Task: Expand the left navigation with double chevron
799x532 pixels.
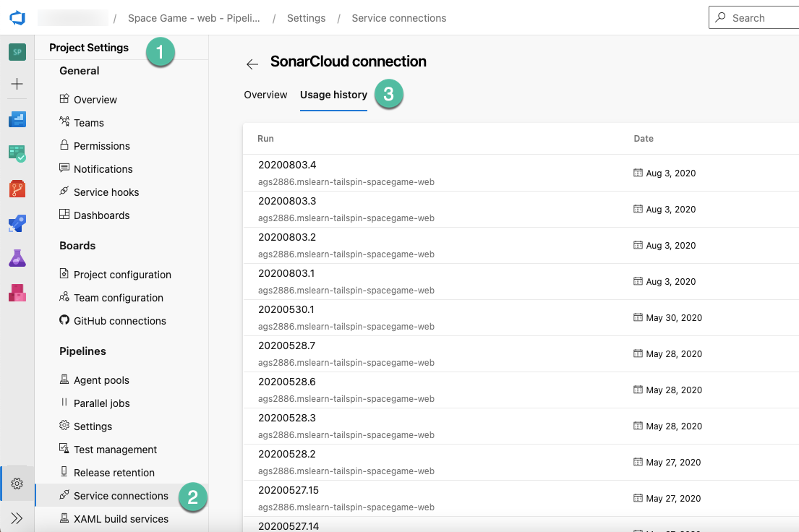Action: [17, 518]
